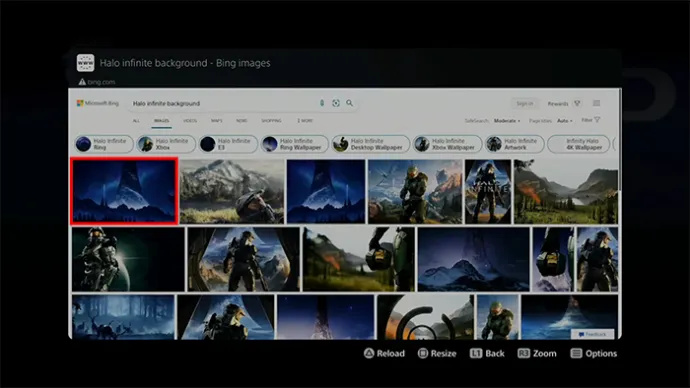Image resolution: width=690 pixels, height=388 pixels.
Task: Select the Halo Infinite Xbox Wallpaper chip
Action: coord(447,144)
